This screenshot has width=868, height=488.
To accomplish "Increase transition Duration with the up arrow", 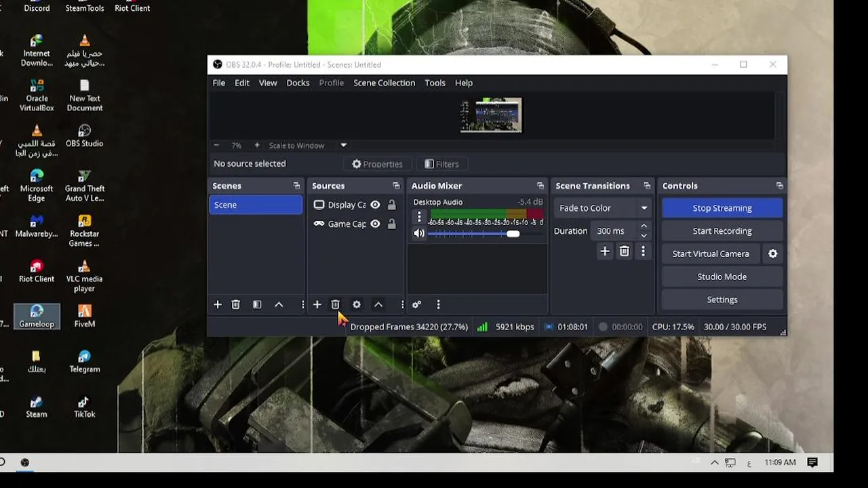I will pyautogui.click(x=644, y=226).
